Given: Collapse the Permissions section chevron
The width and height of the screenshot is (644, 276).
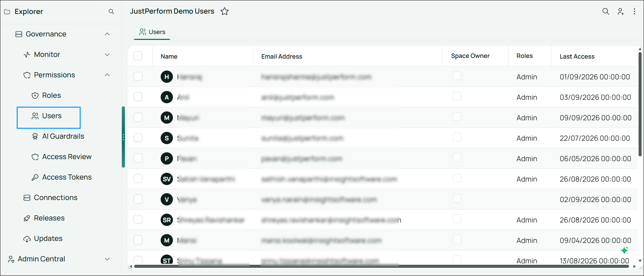Looking at the screenshot, I should tap(107, 75).
